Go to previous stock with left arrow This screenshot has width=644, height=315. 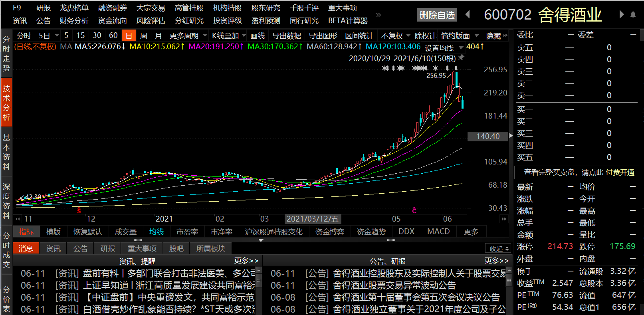(x=468, y=15)
